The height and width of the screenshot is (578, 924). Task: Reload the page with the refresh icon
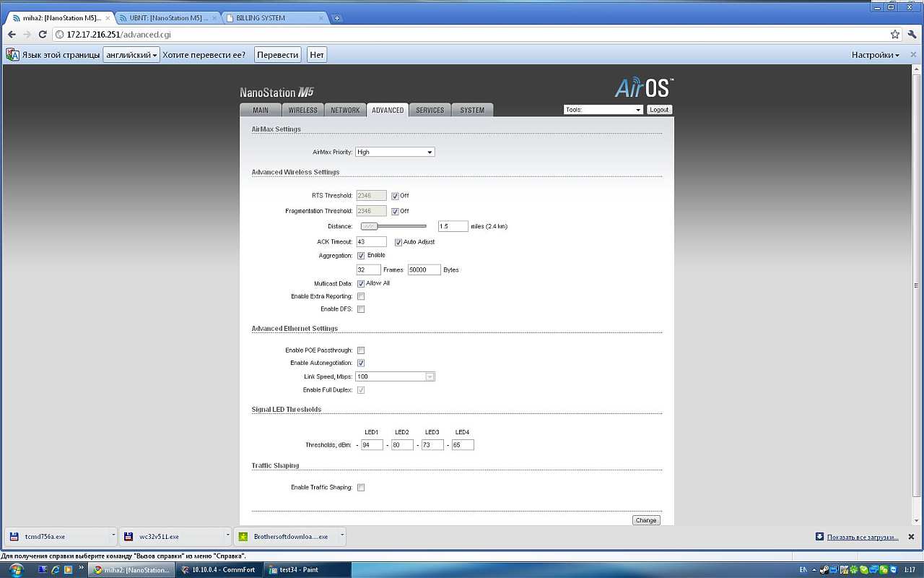43,34
